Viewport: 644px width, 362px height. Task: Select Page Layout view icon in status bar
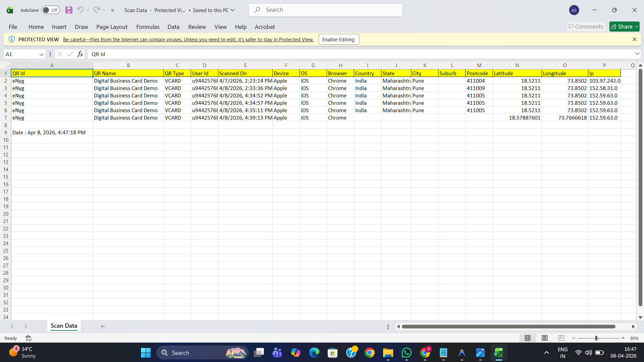[544, 338]
